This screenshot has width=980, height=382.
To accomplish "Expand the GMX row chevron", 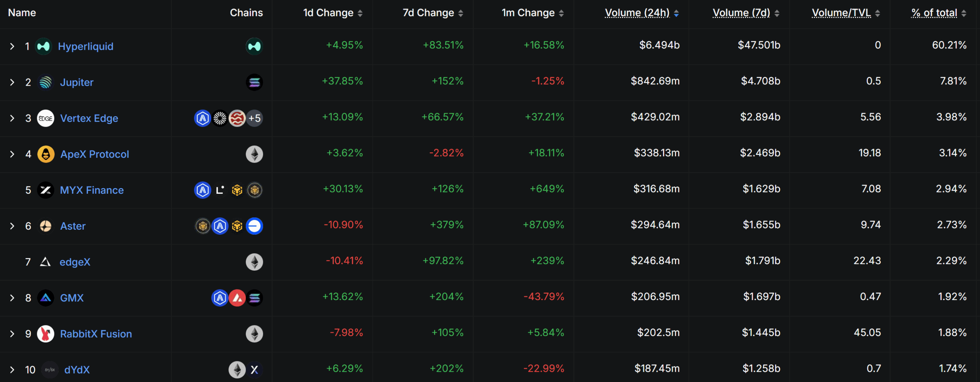I will pyautogui.click(x=12, y=298).
